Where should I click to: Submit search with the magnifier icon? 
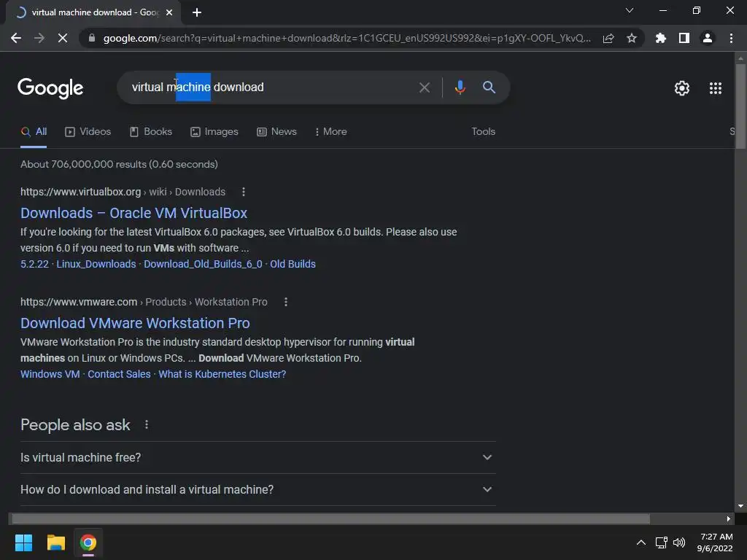point(489,87)
